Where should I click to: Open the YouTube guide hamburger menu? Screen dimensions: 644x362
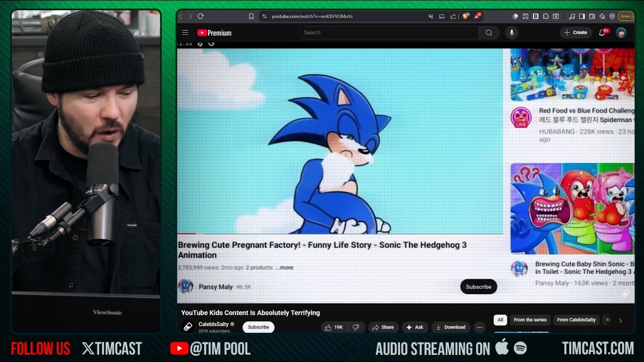click(185, 33)
